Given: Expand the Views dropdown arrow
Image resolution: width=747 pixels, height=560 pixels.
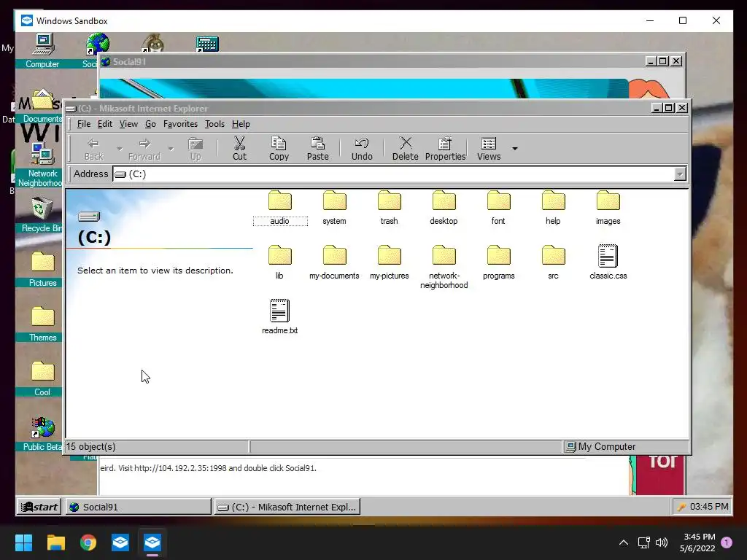Looking at the screenshot, I should [514, 149].
